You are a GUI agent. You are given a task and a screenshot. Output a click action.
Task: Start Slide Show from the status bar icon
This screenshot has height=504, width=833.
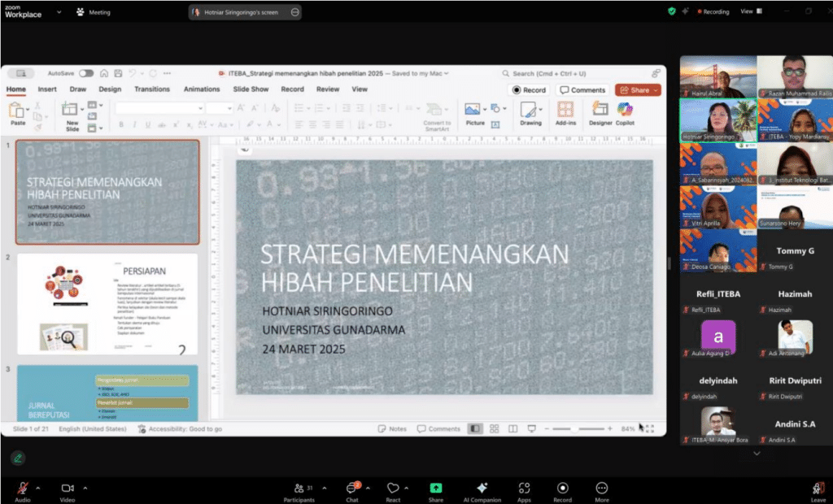[531, 428]
